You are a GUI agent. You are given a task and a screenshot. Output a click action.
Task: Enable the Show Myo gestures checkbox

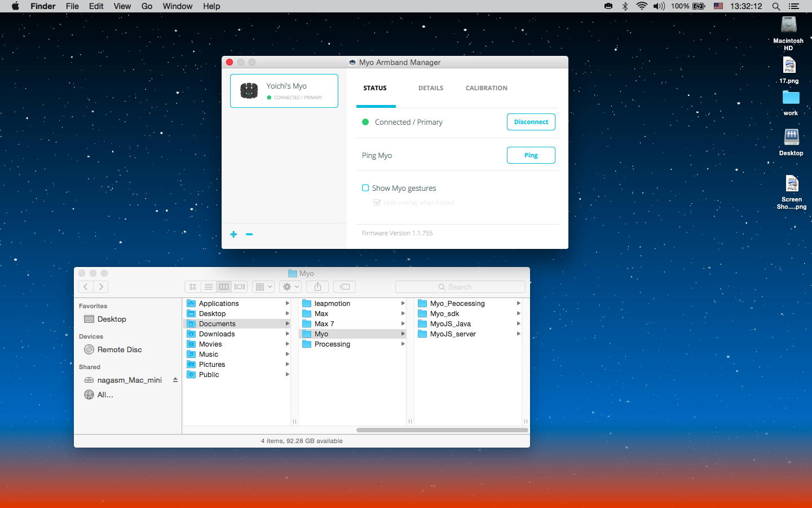(x=365, y=188)
